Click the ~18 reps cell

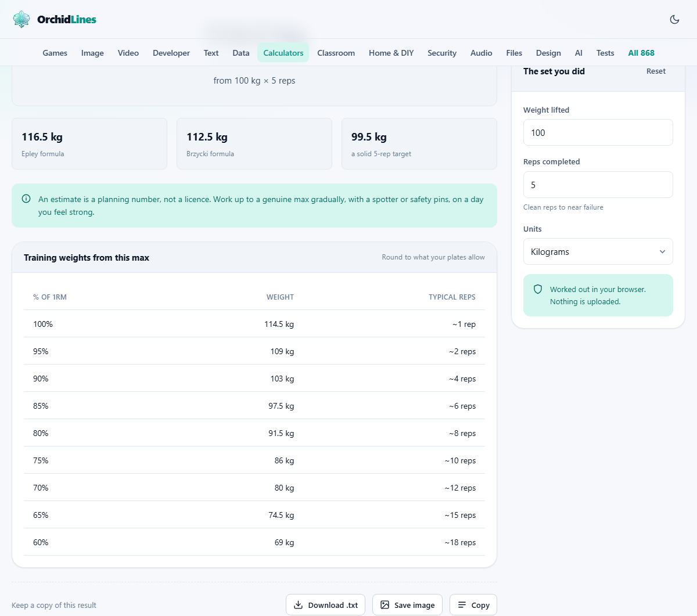460,542
